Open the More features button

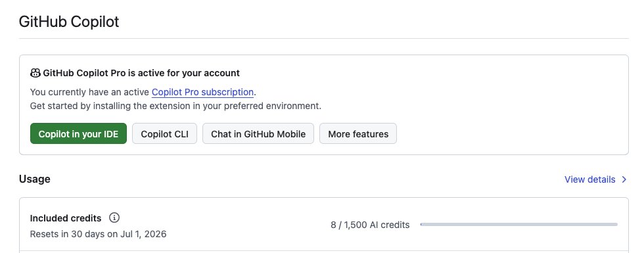tap(358, 134)
